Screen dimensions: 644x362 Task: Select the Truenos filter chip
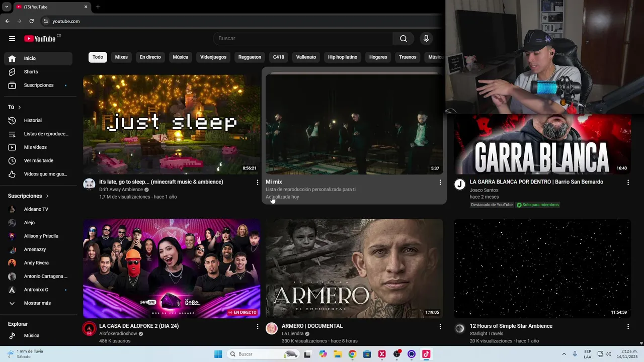[408, 57]
